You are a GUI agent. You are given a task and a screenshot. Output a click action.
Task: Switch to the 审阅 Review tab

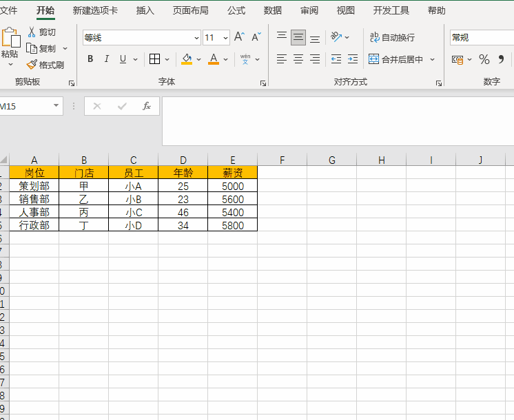(309, 10)
